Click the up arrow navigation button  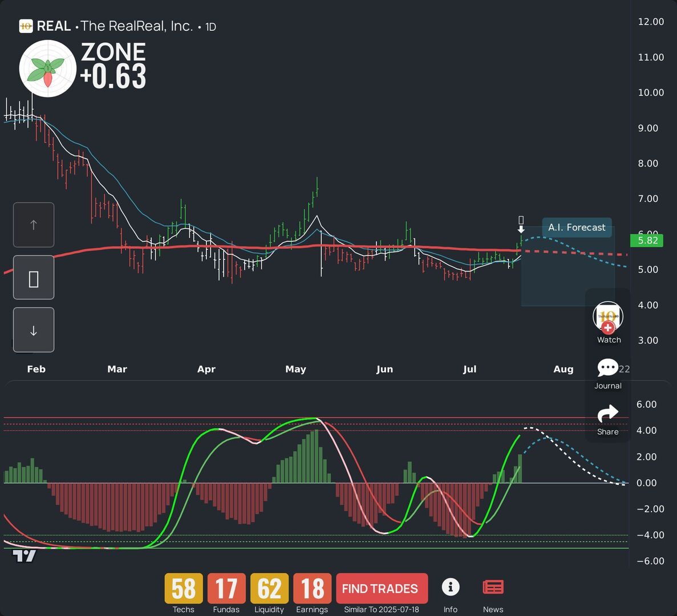(x=34, y=225)
